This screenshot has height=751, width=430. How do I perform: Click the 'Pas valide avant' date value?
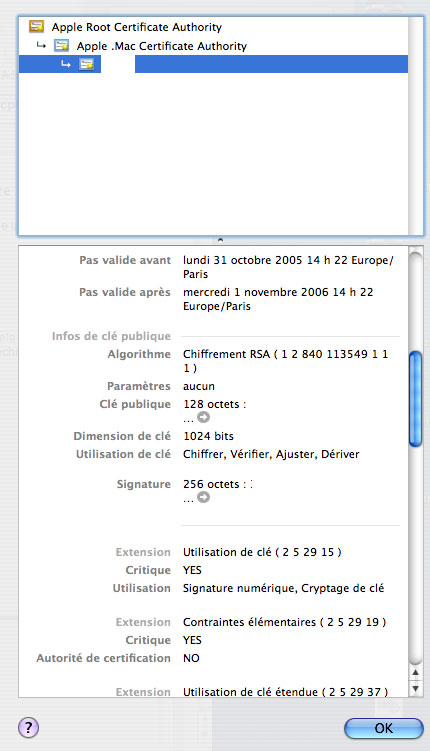[288, 267]
